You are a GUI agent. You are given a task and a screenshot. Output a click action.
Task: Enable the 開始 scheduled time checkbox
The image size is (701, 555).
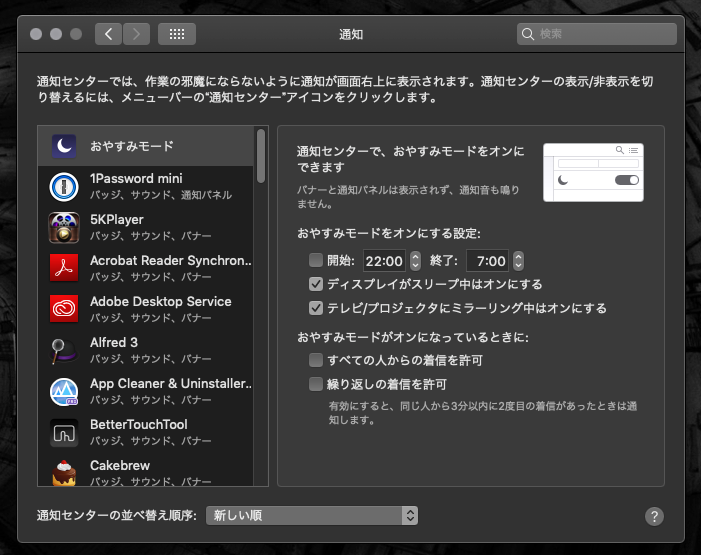point(316,261)
